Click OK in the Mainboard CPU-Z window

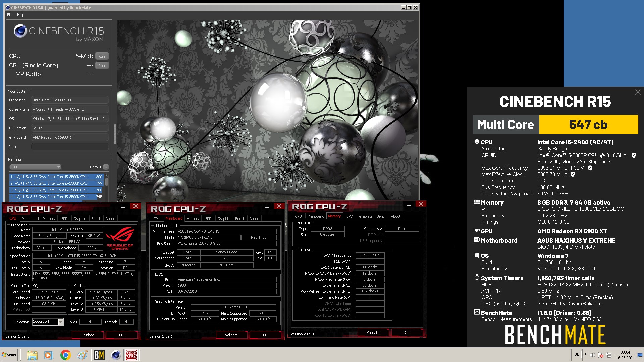click(265, 335)
